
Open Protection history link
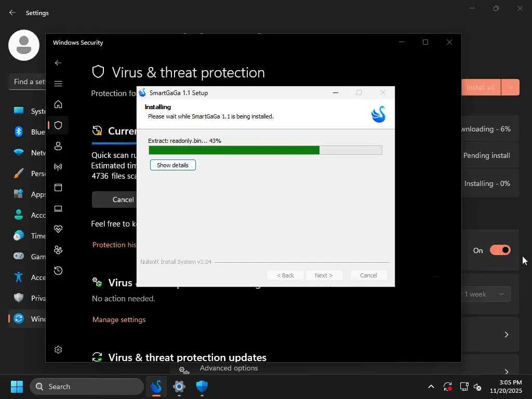(x=114, y=245)
